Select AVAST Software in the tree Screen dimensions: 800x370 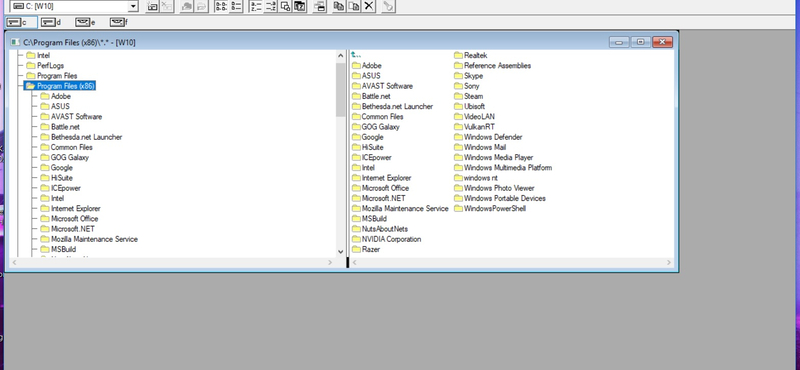coord(77,116)
